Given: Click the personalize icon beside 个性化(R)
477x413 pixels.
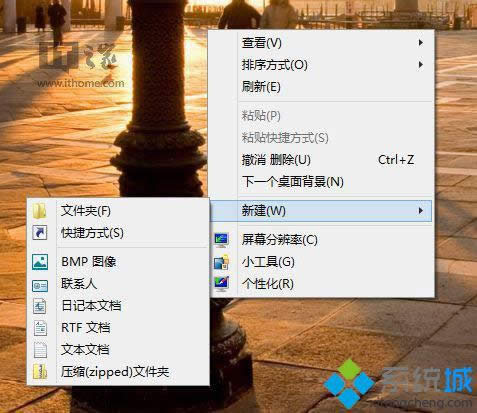Looking at the screenshot, I should tap(221, 284).
